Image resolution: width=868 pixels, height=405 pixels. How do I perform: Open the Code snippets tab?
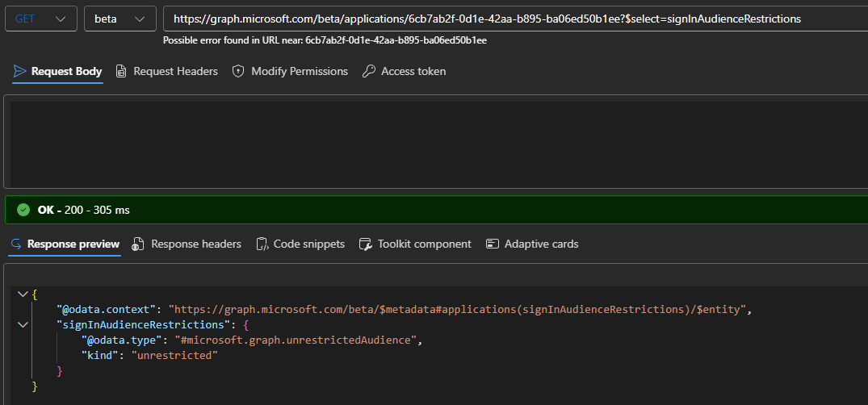(x=308, y=244)
